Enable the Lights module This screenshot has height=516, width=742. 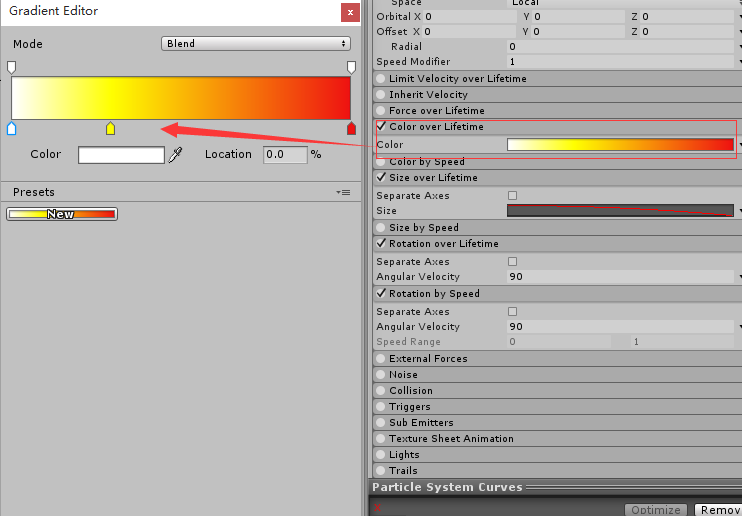pyautogui.click(x=380, y=455)
